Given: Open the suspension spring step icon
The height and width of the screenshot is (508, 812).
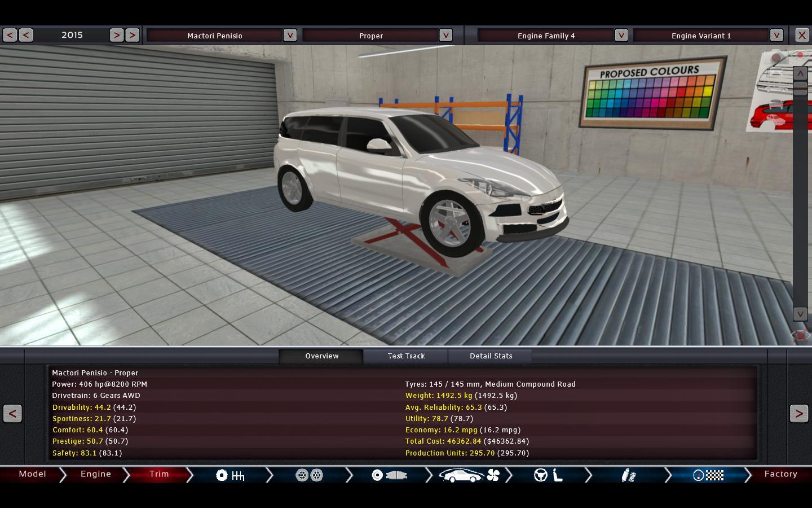Looking at the screenshot, I should [x=628, y=475].
